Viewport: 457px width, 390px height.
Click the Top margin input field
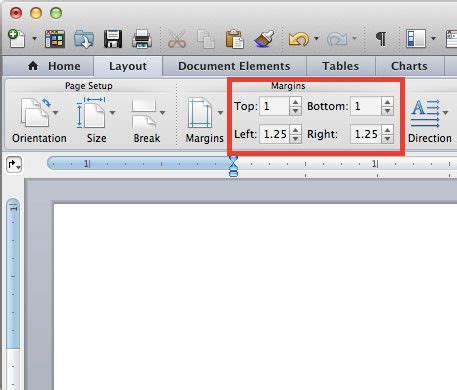click(x=274, y=106)
